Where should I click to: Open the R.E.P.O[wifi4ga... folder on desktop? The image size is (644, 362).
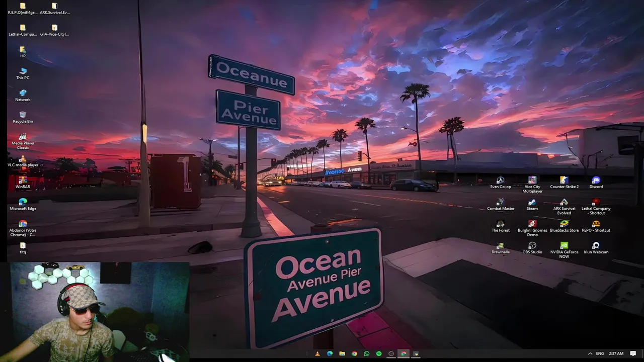pos(23,9)
